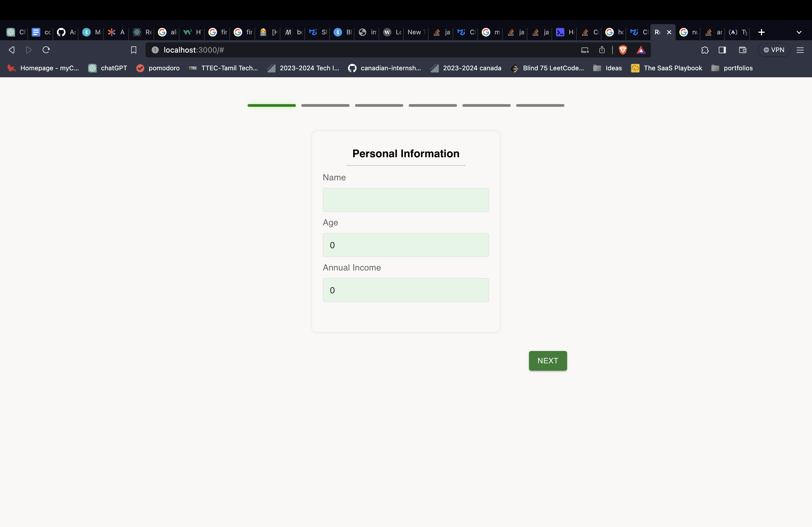Screen dimensions: 812x527
Task: Click the share page icon
Action: [x=602, y=50]
